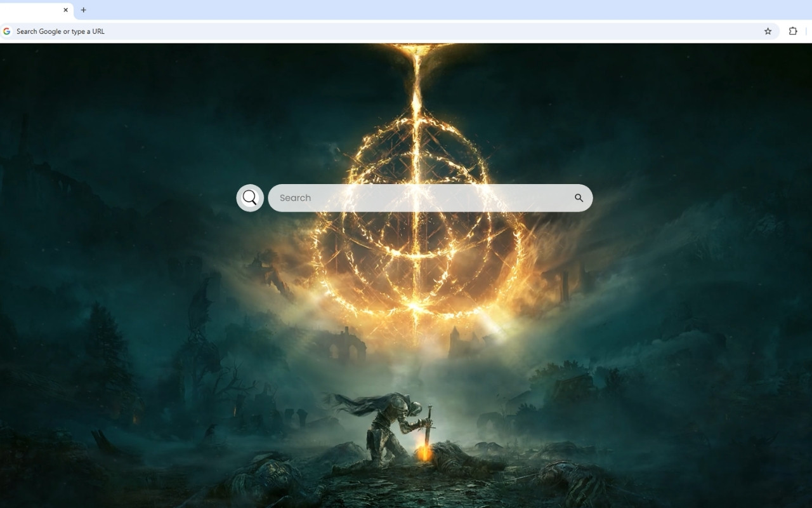This screenshot has height=508, width=812.
Task: Select the star icon at the omnibox right edge
Action: [x=768, y=30]
